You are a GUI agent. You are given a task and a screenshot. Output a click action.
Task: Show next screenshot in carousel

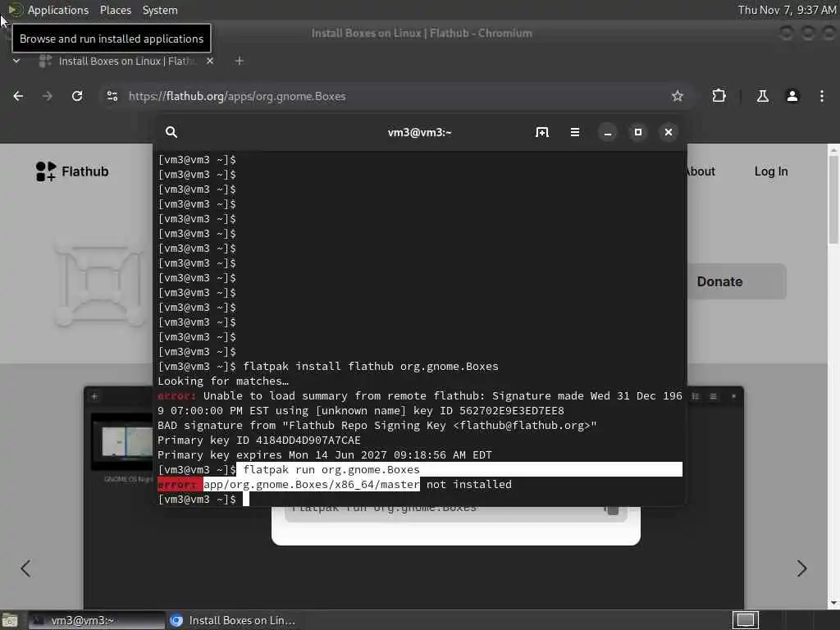801,568
